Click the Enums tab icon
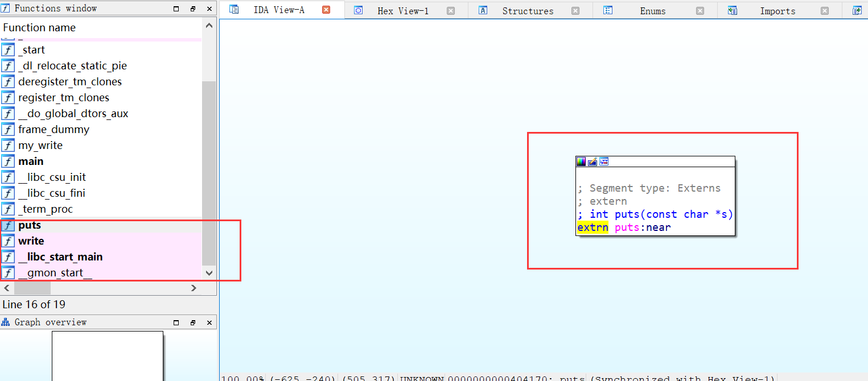The height and width of the screenshot is (381, 868). [x=607, y=10]
